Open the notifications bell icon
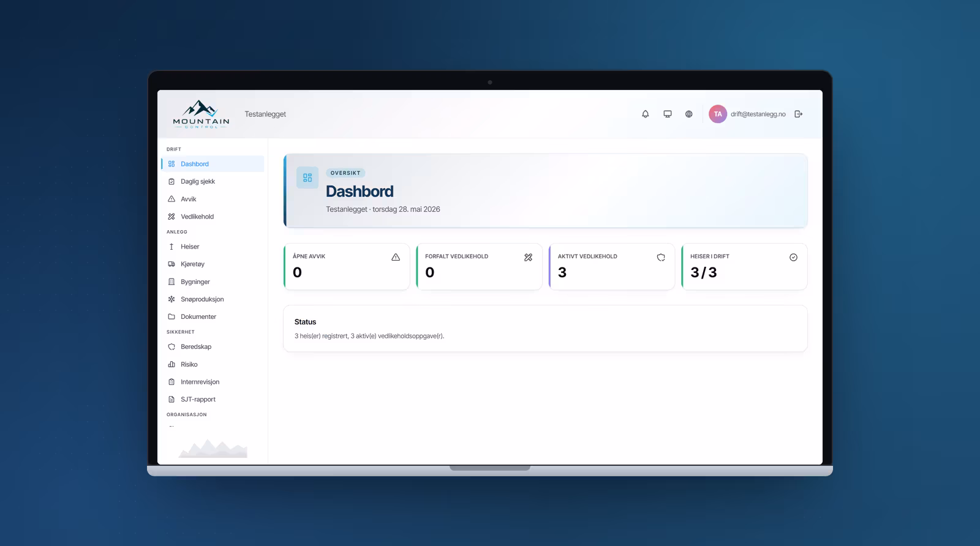This screenshot has height=546, width=980. 645,114
